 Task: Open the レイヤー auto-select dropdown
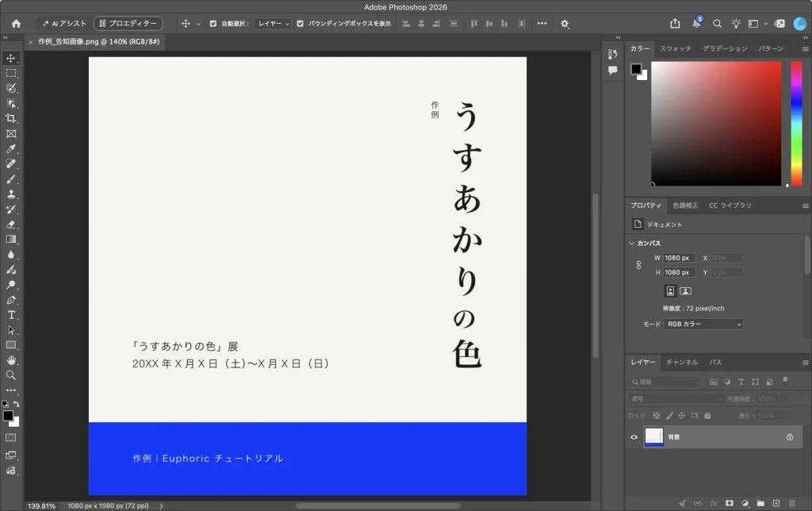pos(273,23)
